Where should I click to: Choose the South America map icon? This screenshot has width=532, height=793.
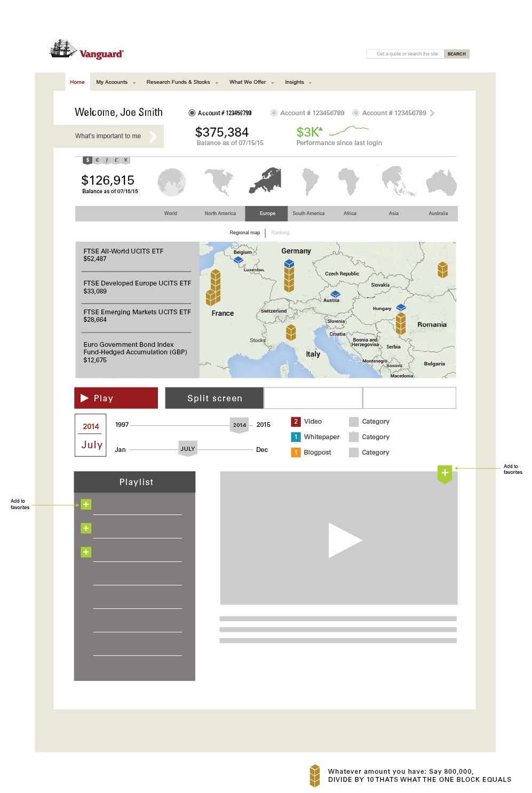(310, 181)
